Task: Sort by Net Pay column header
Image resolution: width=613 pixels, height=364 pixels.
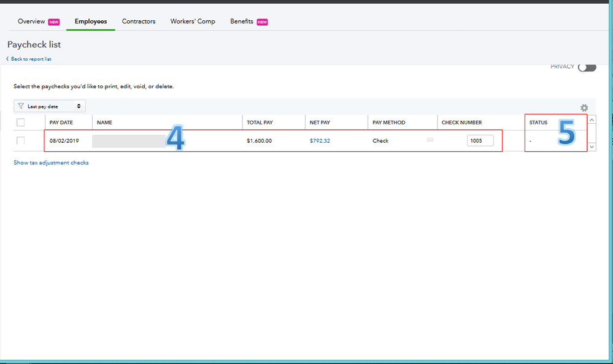Action: tap(320, 122)
